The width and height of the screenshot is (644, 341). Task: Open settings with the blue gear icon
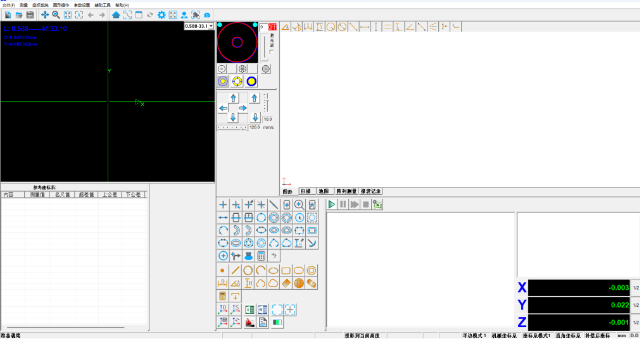pos(161,15)
